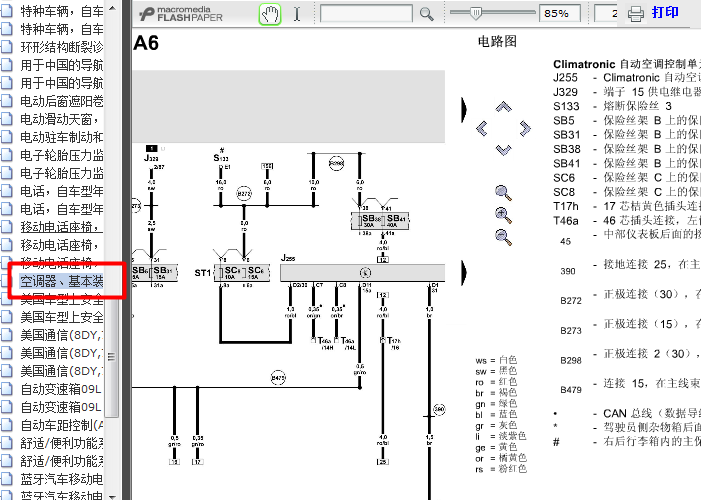This screenshot has height=500, width=701.
Task: Open the 电动后窗遮阳卷 document entry
Action: click(62, 101)
